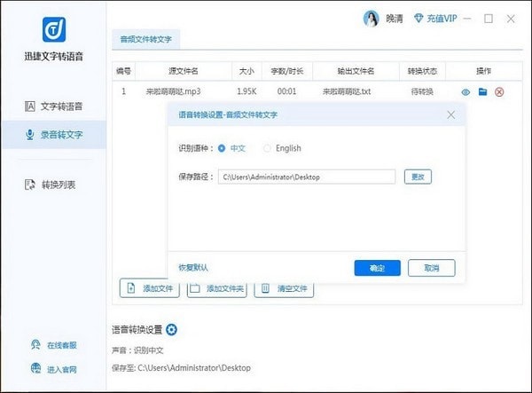
Task: Click the 确定 button
Action: point(377,267)
